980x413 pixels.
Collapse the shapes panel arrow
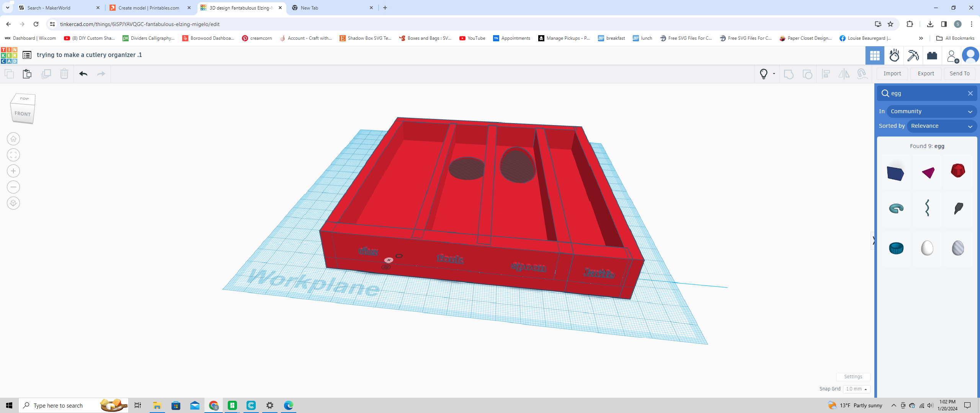point(873,241)
